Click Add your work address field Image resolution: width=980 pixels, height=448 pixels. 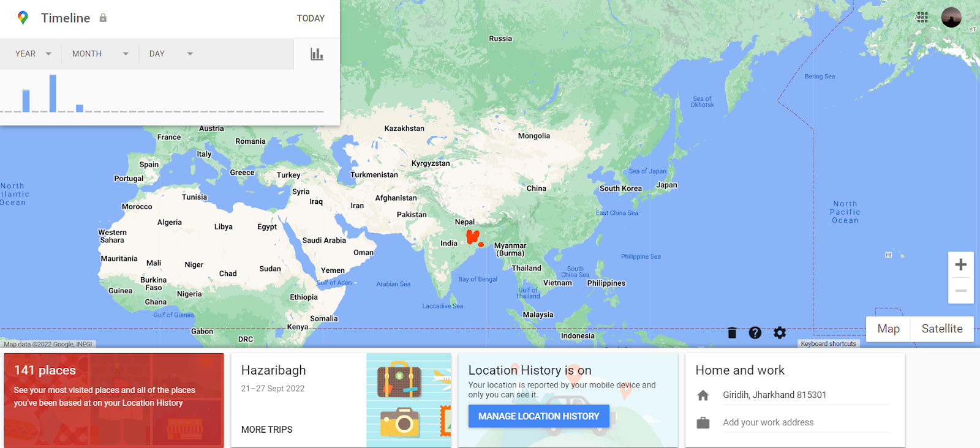(805, 422)
